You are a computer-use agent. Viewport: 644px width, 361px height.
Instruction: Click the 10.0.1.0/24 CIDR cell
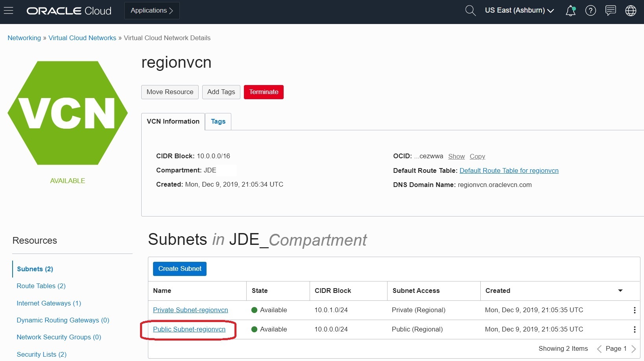pyautogui.click(x=331, y=310)
